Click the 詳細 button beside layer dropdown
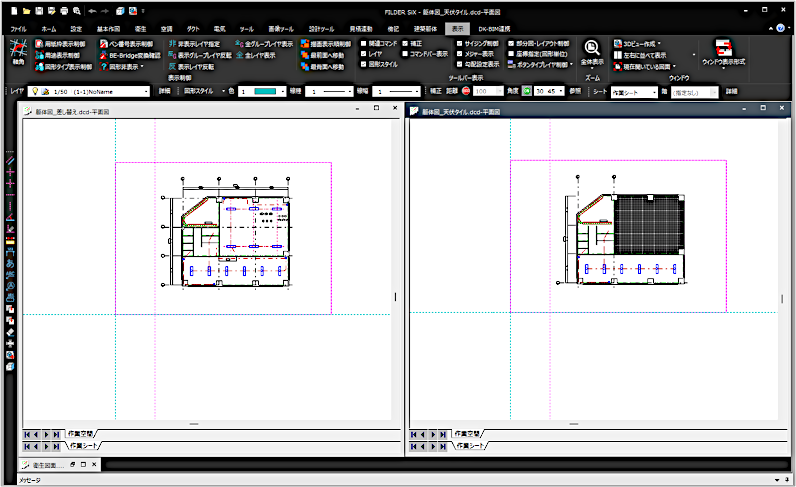 pos(164,91)
